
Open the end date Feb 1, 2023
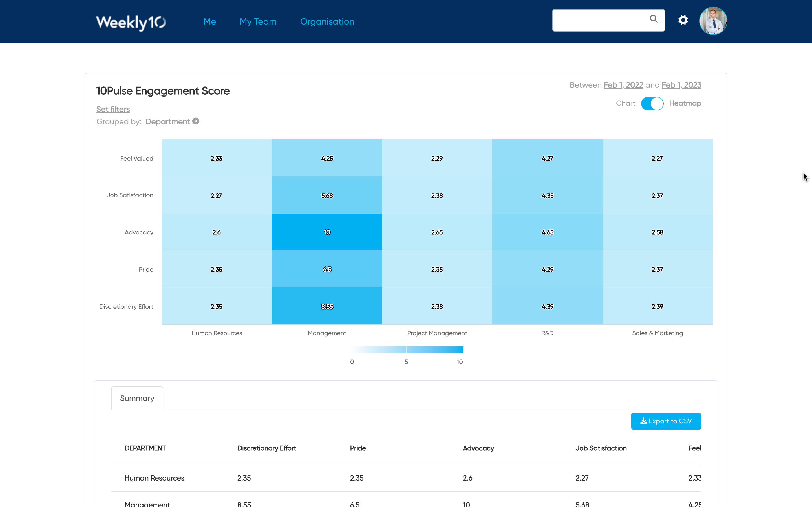click(x=681, y=85)
